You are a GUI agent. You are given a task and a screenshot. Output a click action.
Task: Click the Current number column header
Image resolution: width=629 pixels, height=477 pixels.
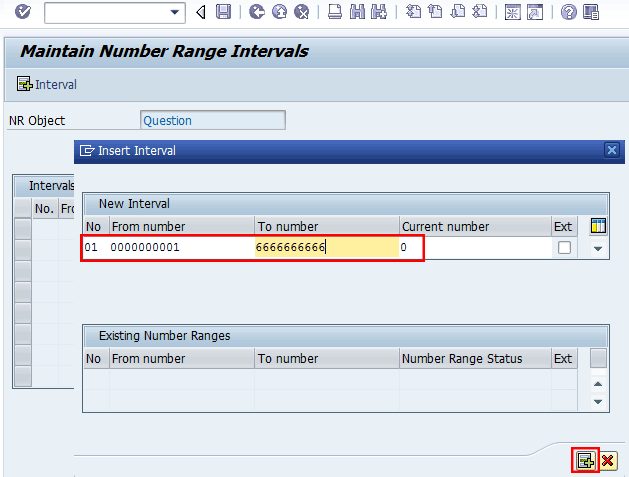coord(475,227)
